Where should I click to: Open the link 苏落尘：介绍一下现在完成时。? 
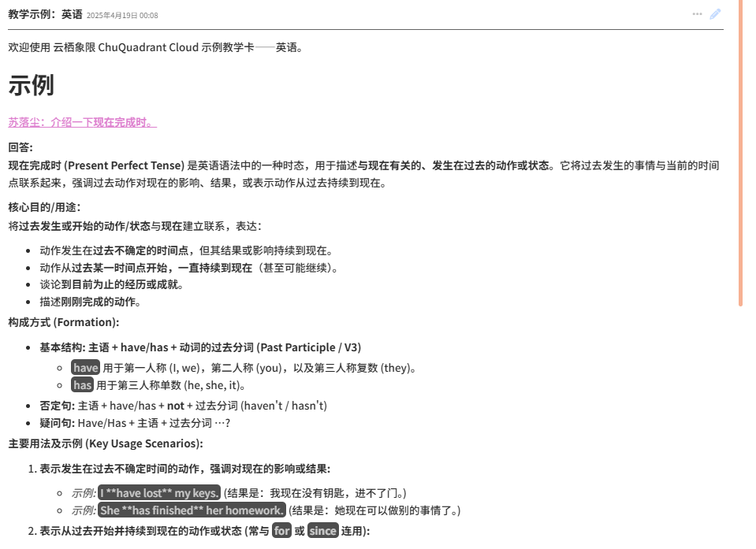[x=82, y=122]
